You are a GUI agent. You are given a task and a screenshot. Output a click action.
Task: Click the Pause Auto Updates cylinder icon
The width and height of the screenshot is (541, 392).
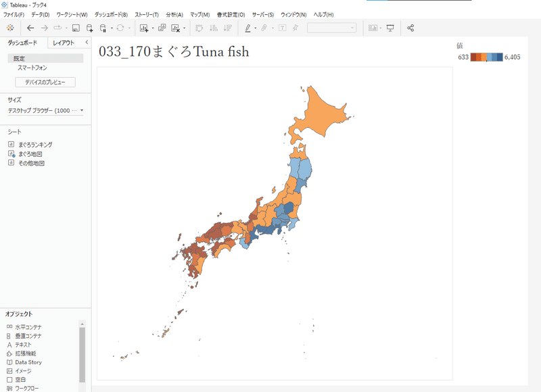pyautogui.click(x=103, y=28)
